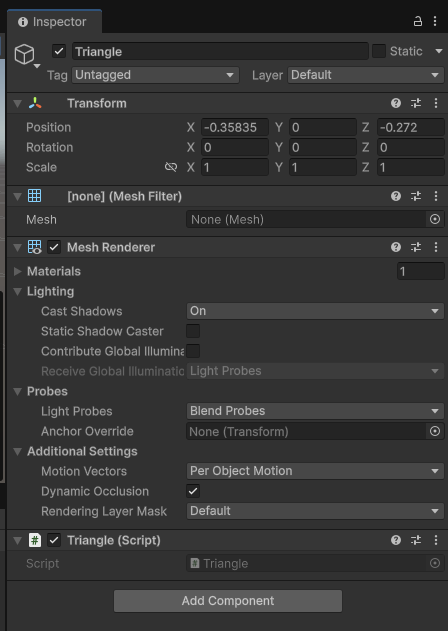Collapse the Mesh Filter component foldout
This screenshot has width=448, height=631.
[x=17, y=196]
